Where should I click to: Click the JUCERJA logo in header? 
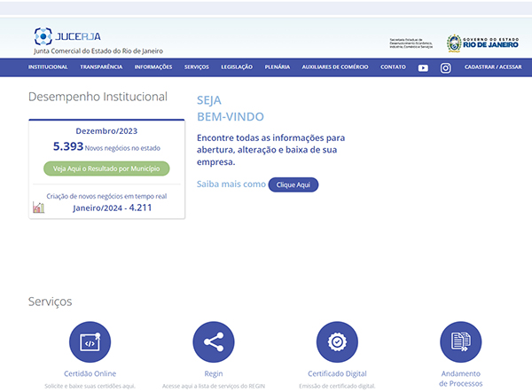click(67, 36)
